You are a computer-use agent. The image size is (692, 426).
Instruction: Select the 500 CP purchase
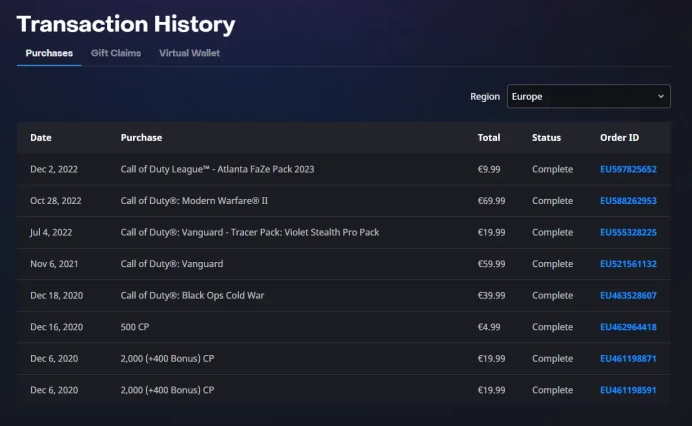pos(135,327)
